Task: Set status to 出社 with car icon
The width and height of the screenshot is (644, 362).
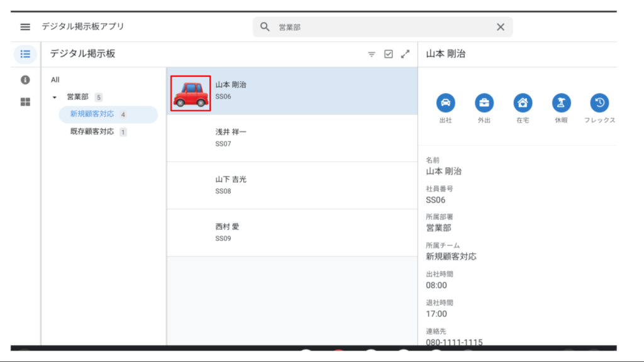Action: (x=445, y=103)
